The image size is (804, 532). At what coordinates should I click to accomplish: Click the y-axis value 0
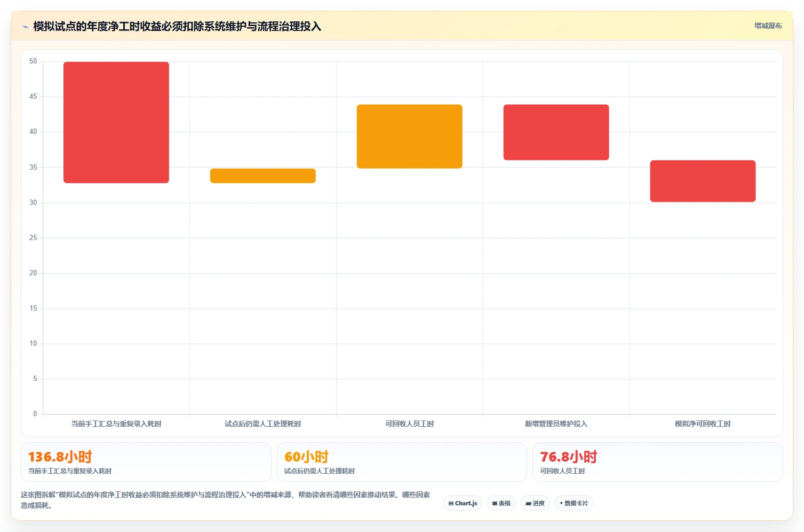[x=35, y=414]
